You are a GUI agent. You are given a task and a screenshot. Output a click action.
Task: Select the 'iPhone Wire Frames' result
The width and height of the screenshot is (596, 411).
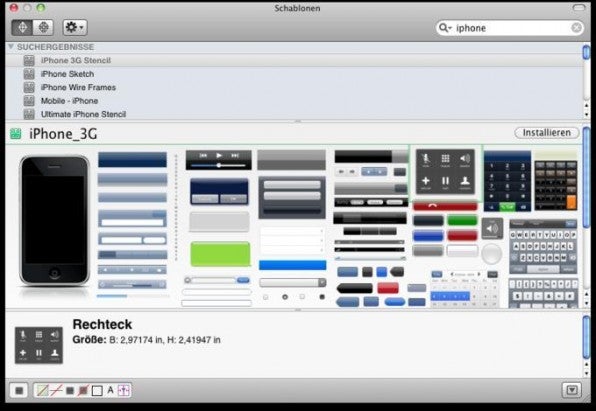(x=294, y=87)
